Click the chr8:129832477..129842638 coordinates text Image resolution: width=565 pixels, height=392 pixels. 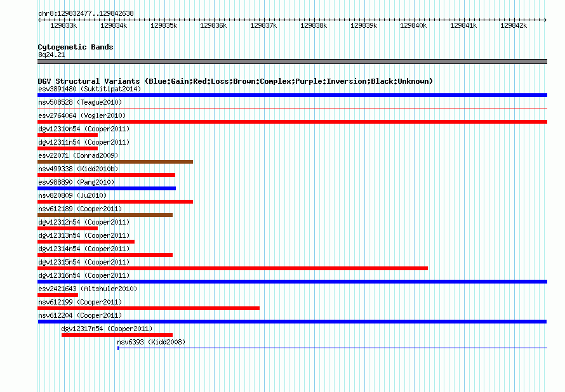86,14
